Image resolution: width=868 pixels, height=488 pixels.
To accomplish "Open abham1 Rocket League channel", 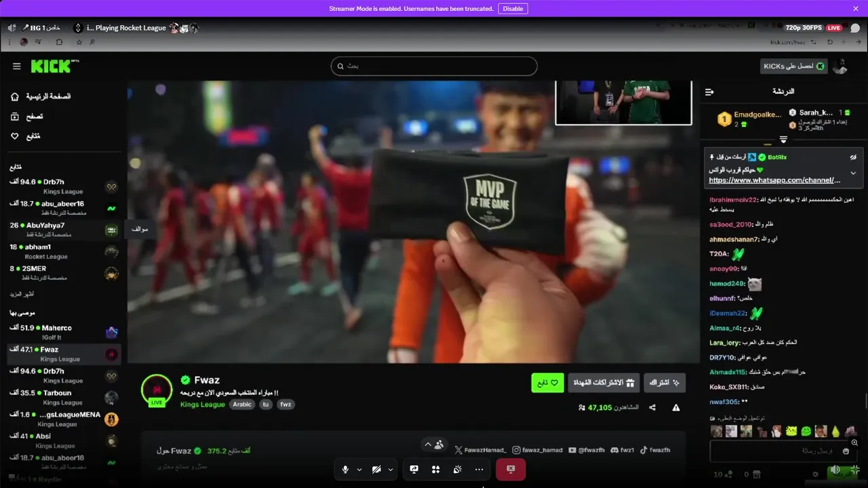I will coord(64,251).
